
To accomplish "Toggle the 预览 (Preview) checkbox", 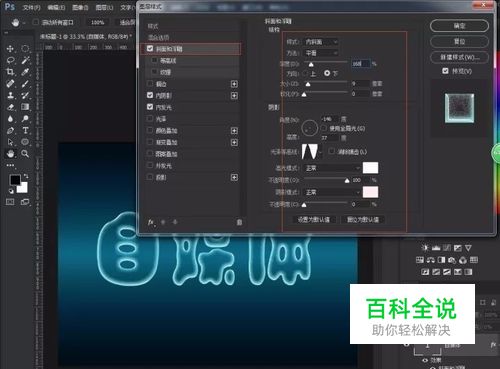I will pos(445,71).
